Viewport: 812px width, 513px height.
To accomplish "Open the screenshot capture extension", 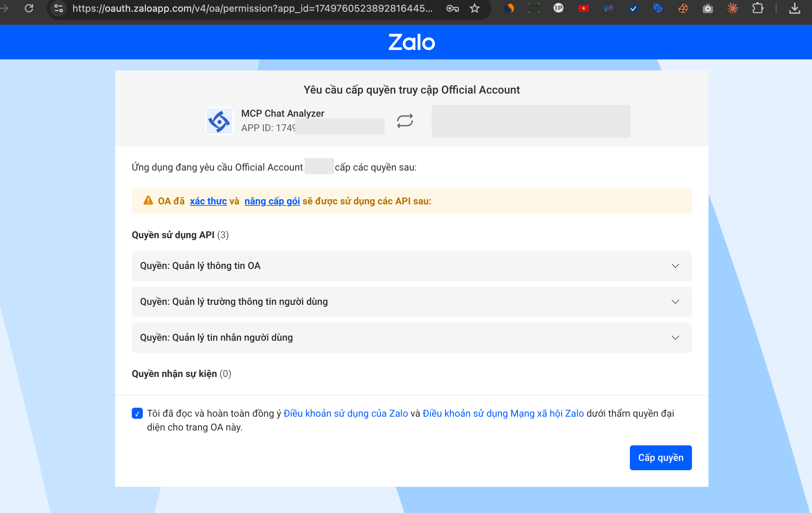I will [x=534, y=8].
